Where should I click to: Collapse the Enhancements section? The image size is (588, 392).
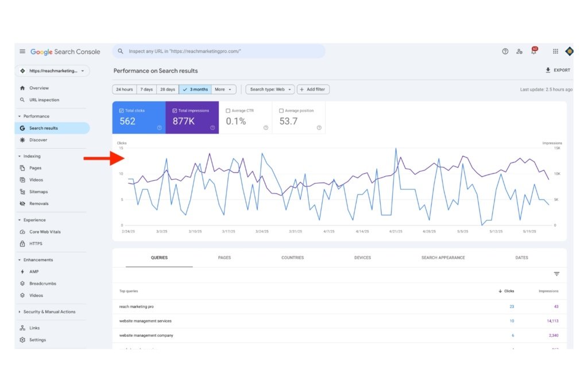(20, 260)
